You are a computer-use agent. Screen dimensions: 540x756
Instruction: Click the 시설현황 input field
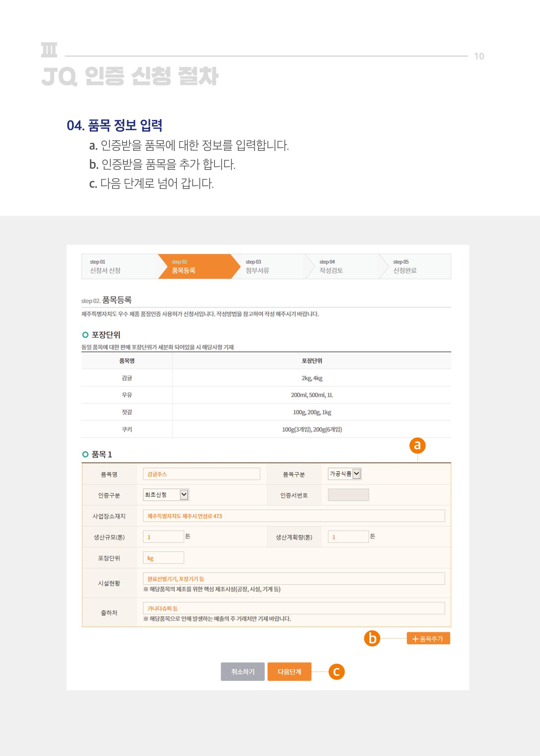coord(294,579)
